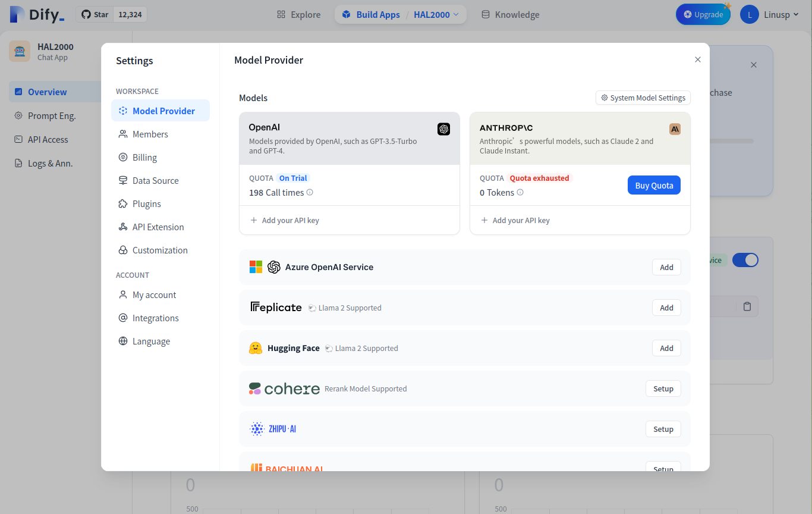Click the Replicate logo
The height and width of the screenshot is (514, 812).
pos(276,308)
